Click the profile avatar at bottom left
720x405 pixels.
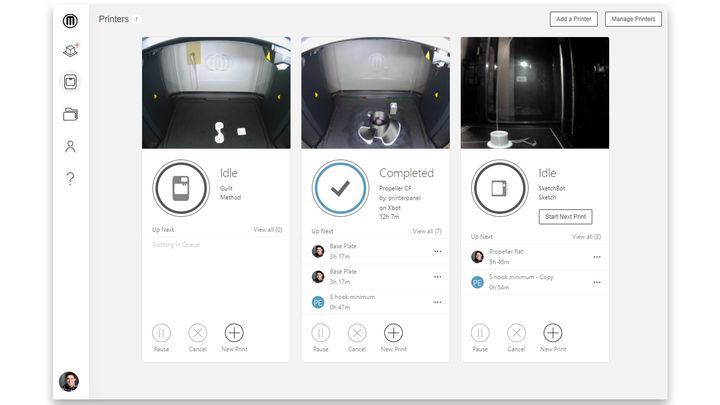point(68,381)
